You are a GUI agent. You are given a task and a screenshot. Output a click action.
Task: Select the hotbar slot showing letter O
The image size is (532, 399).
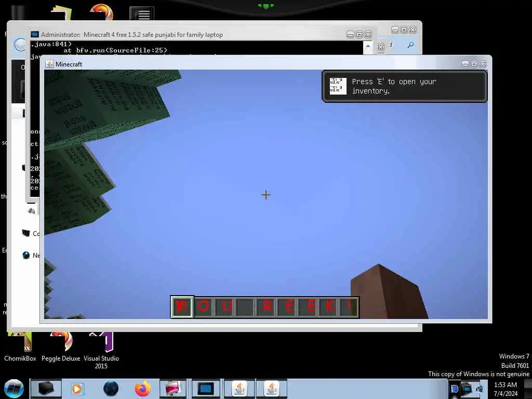pyautogui.click(x=204, y=307)
